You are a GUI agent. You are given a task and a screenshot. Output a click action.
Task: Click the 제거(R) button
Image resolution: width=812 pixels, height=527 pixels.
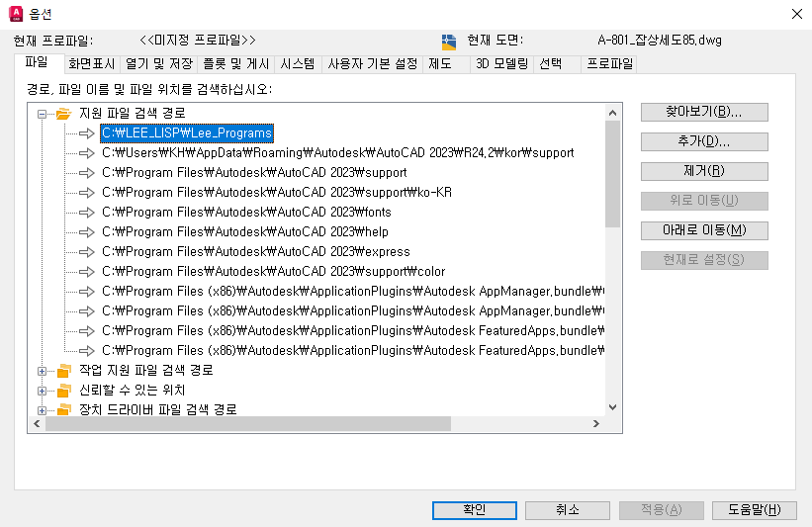click(704, 171)
